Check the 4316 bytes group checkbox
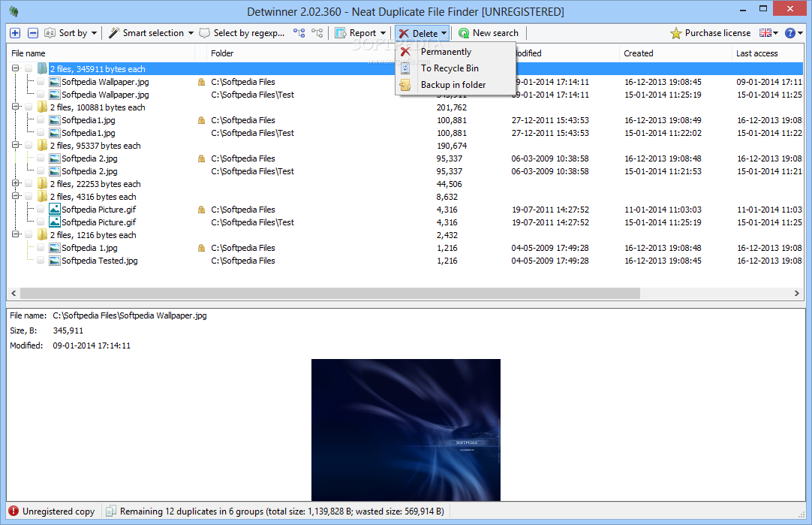Screen dimensions: 812x525 (29, 197)
